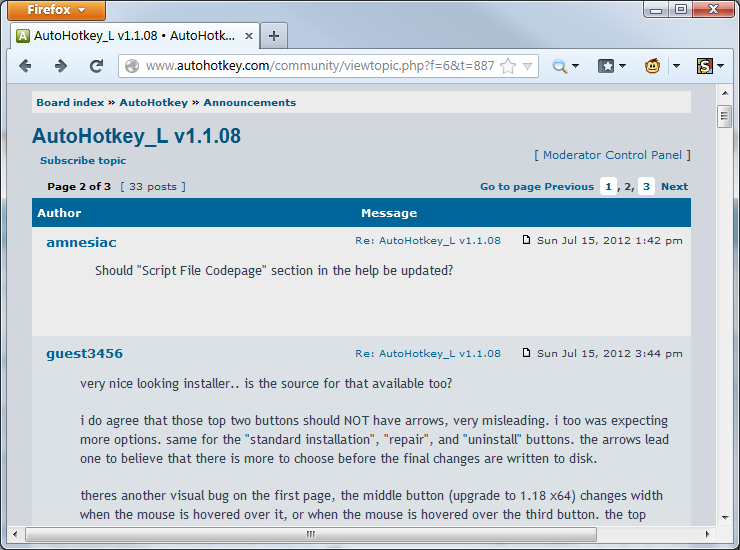The width and height of the screenshot is (740, 550).
Task: Open the Greasemonkey dropdown arrow
Action: (x=676, y=66)
